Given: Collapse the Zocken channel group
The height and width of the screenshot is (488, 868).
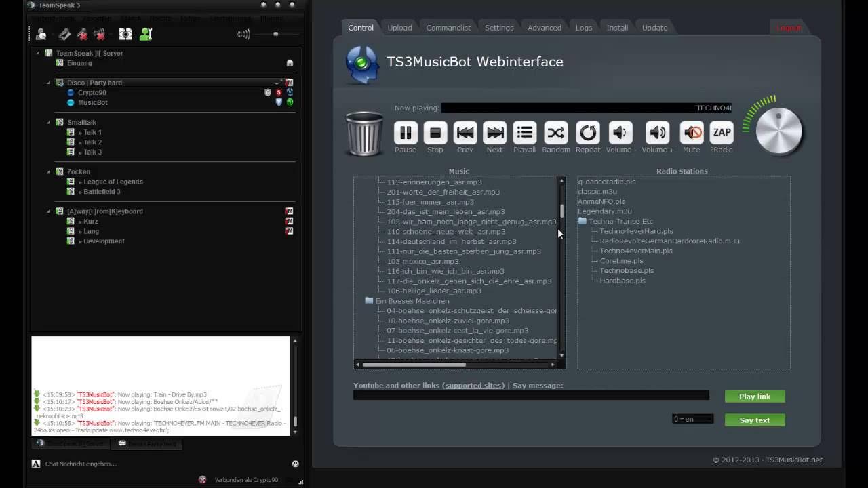Looking at the screenshot, I should tap(49, 172).
